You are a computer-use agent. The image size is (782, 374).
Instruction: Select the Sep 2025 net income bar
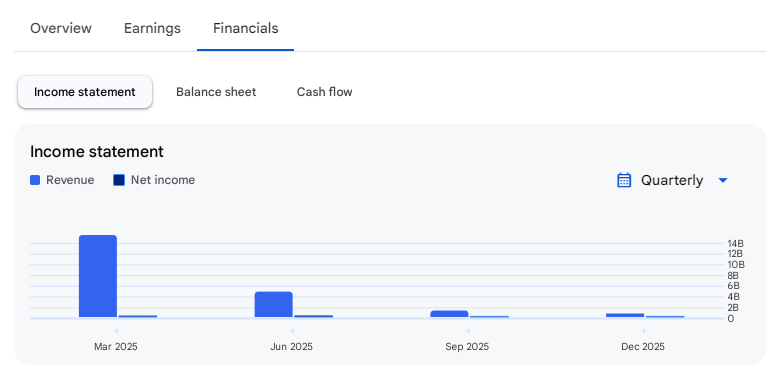tap(490, 317)
